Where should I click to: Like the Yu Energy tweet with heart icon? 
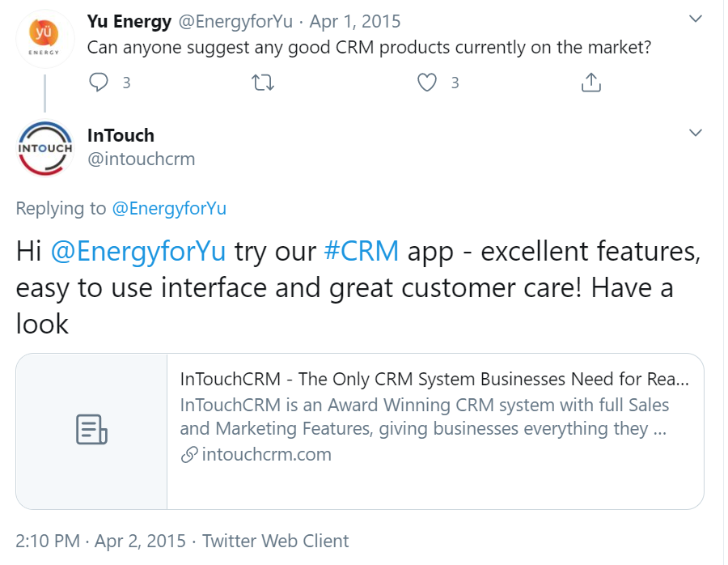(427, 83)
